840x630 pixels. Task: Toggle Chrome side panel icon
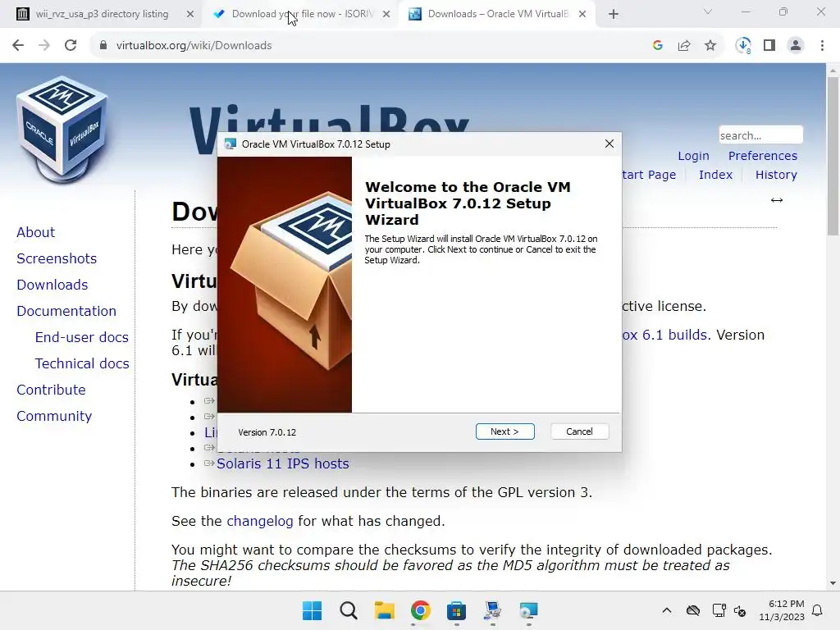click(769, 46)
